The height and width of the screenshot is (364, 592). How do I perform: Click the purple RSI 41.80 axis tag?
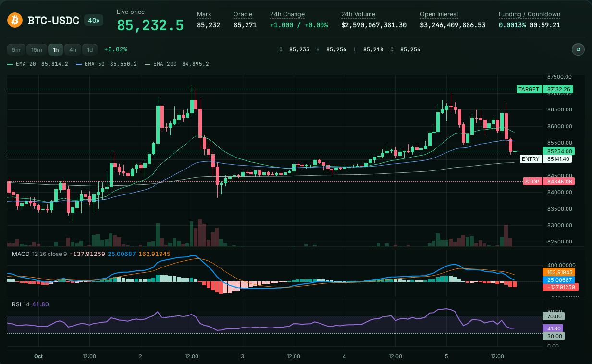point(553,328)
